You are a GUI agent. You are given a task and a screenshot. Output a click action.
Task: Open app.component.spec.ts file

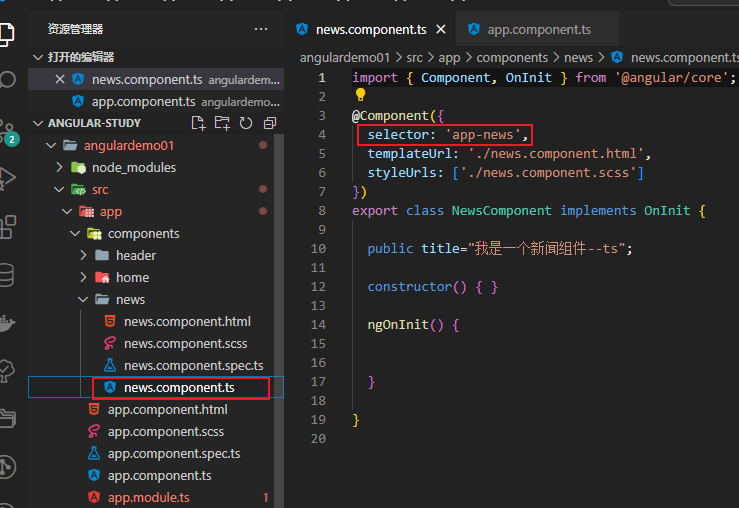click(174, 453)
